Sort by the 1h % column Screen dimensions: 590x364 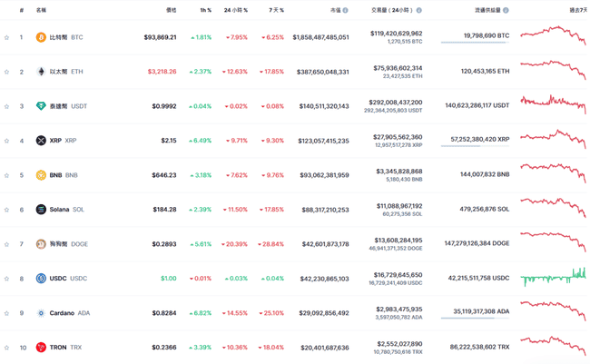pyautogui.click(x=205, y=10)
